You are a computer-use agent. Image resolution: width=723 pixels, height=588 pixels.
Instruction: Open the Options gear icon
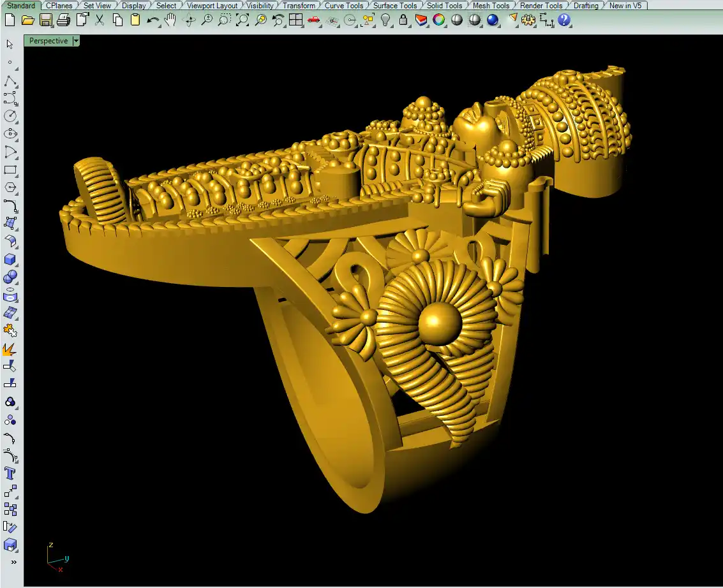click(x=528, y=20)
